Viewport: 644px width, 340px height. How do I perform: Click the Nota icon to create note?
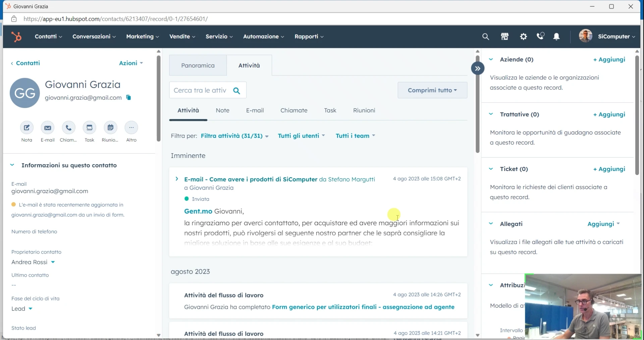point(27,128)
